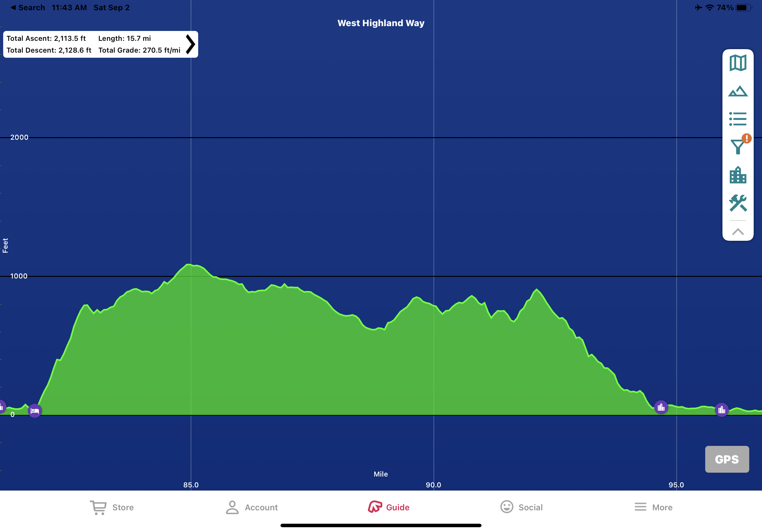Open the tools hammer-wrench icon
Viewport: 762px width, 532px height.
[x=737, y=203]
